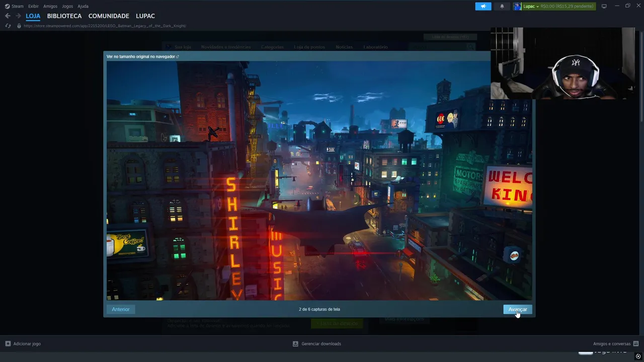The width and height of the screenshot is (644, 362).
Task: Click the Manage downloads icon
Action: coord(295,344)
